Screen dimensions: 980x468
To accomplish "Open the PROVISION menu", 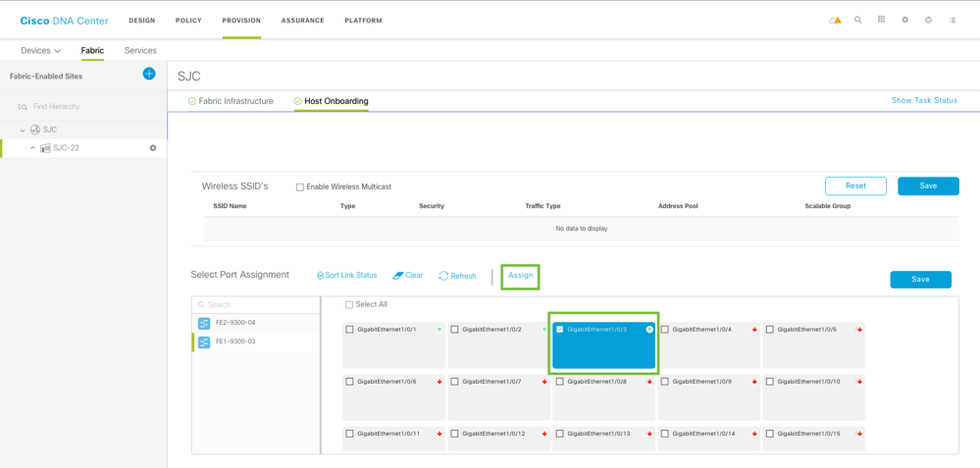I will point(242,21).
